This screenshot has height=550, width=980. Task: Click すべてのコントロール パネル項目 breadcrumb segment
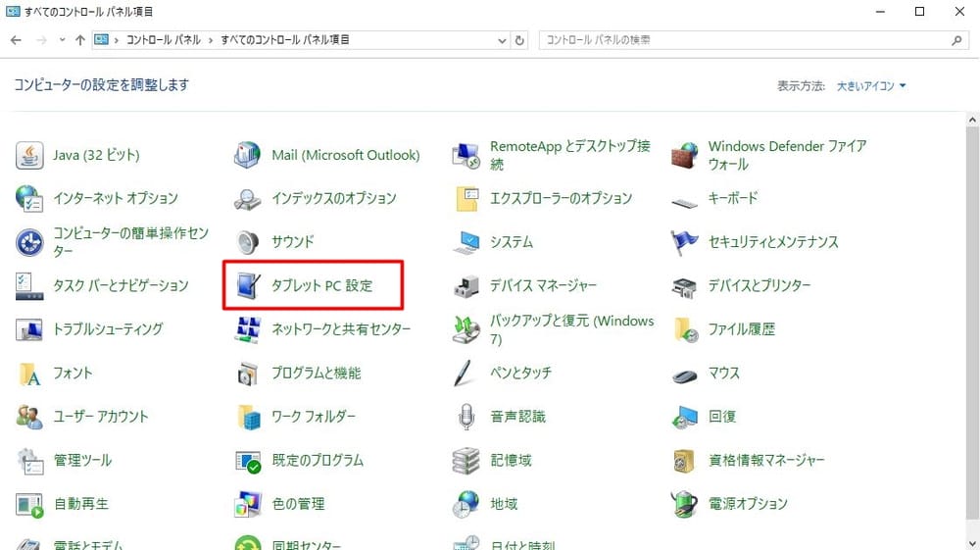click(x=285, y=40)
